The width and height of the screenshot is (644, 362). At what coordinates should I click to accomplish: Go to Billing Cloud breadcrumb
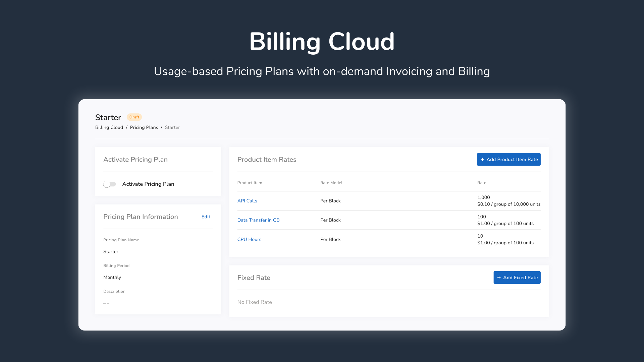(109, 127)
